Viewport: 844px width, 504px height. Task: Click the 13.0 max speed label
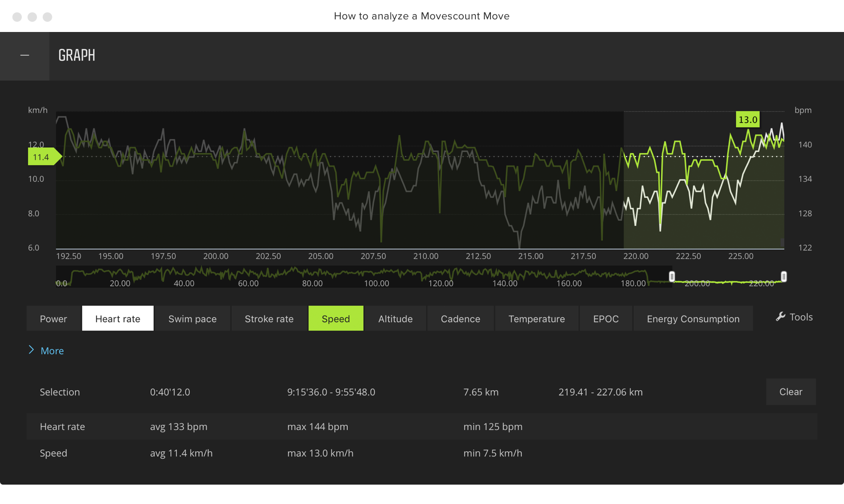(747, 120)
